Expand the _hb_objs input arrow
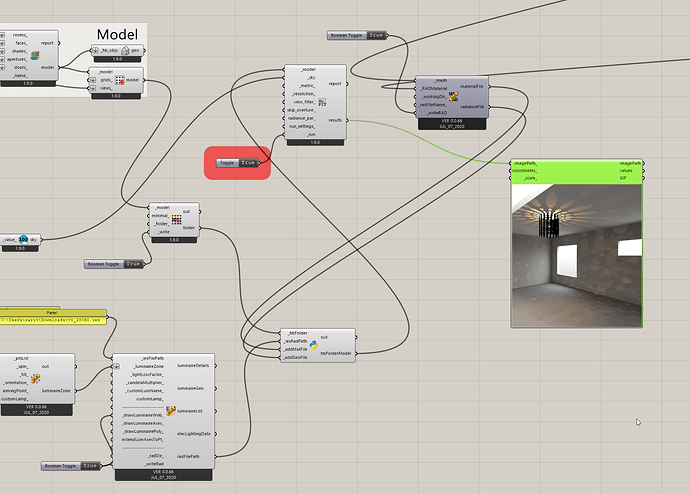690x494 pixels. click(x=96, y=50)
